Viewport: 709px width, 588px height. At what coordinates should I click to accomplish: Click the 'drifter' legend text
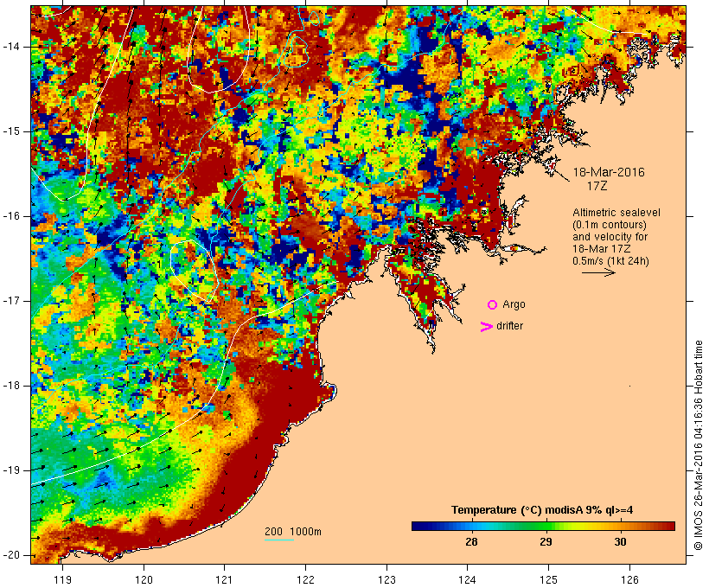click(x=509, y=326)
